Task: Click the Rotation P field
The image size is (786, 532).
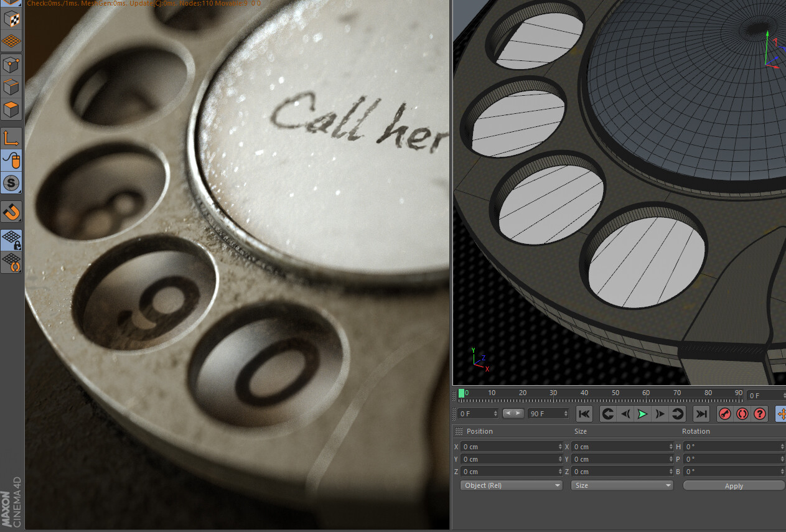Action: [734, 459]
